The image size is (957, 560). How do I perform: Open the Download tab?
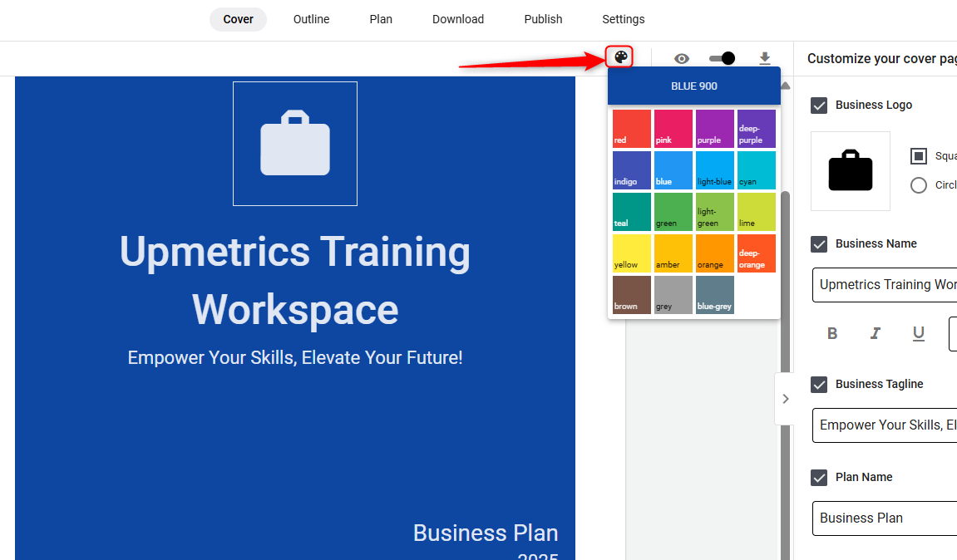(x=458, y=19)
